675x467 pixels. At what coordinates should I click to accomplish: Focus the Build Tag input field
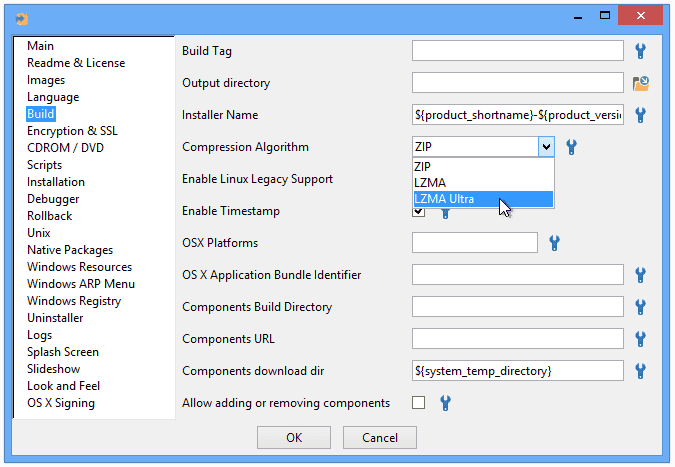[x=518, y=51]
